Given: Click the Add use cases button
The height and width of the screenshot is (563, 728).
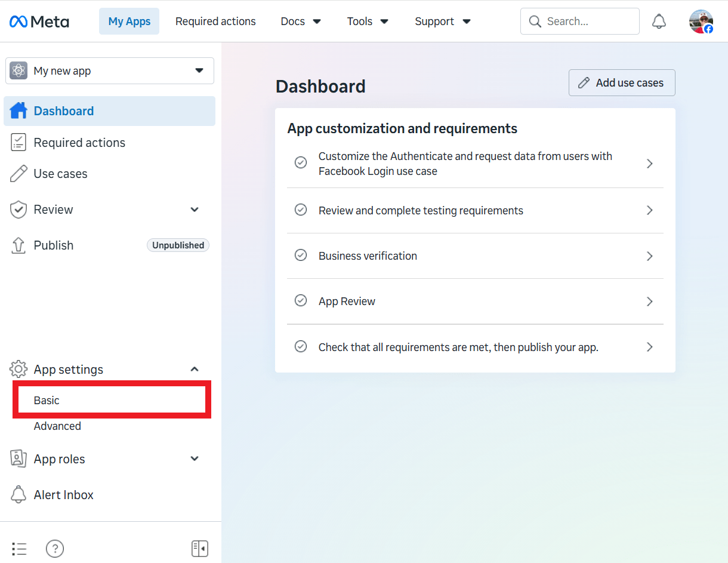Looking at the screenshot, I should 622,83.
